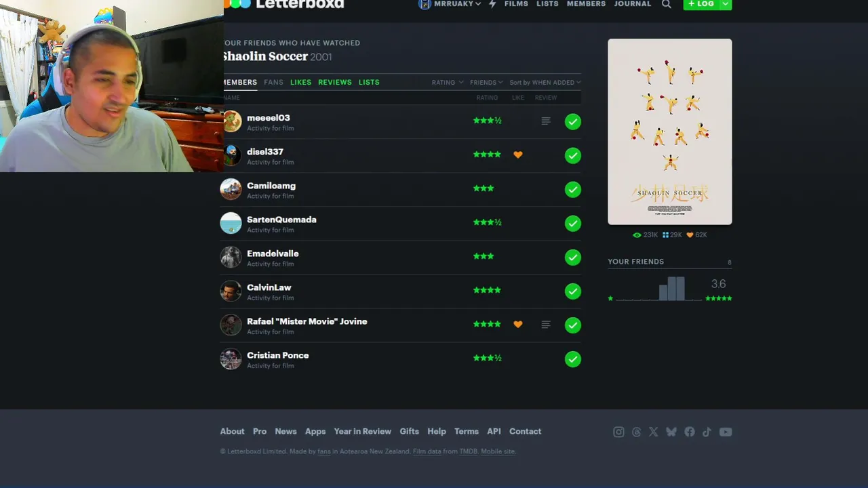Toggle follow checkmark for meeeel03
The image size is (868, 488).
[x=573, y=121]
